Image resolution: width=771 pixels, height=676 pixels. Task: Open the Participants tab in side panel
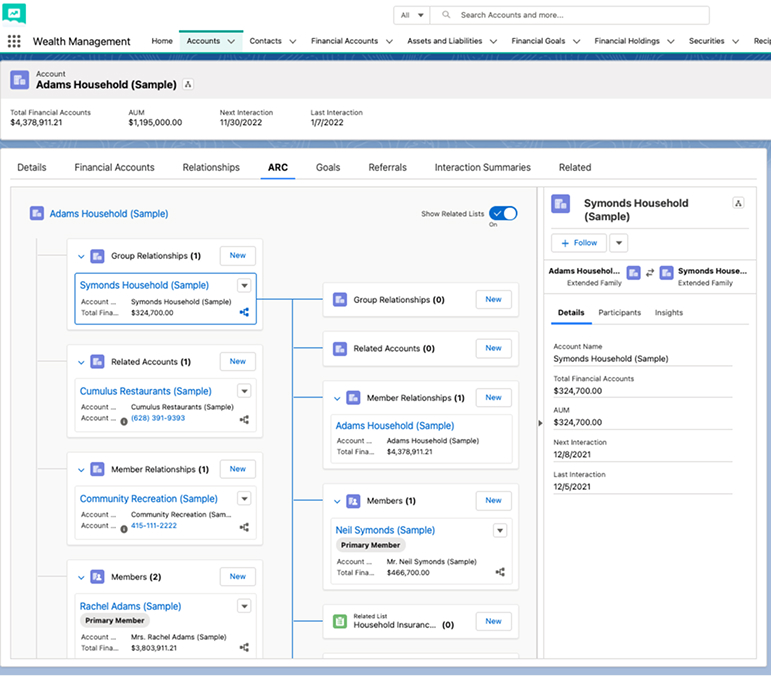pyautogui.click(x=620, y=313)
